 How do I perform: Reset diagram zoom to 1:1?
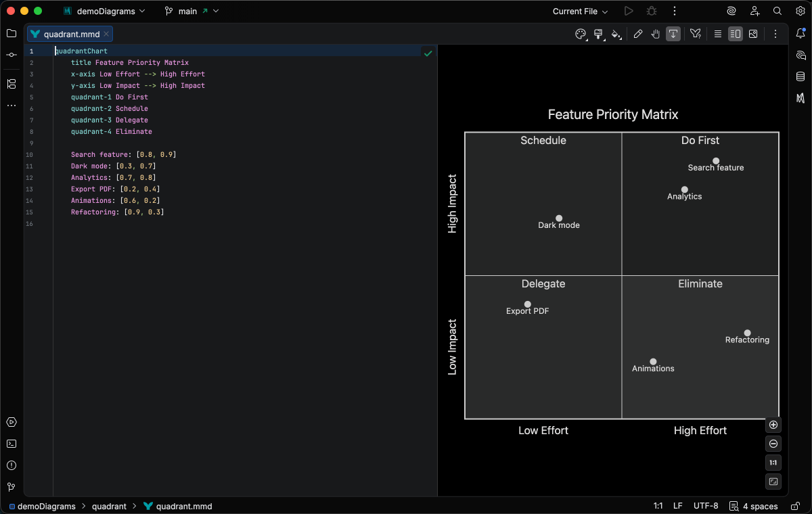(x=773, y=463)
